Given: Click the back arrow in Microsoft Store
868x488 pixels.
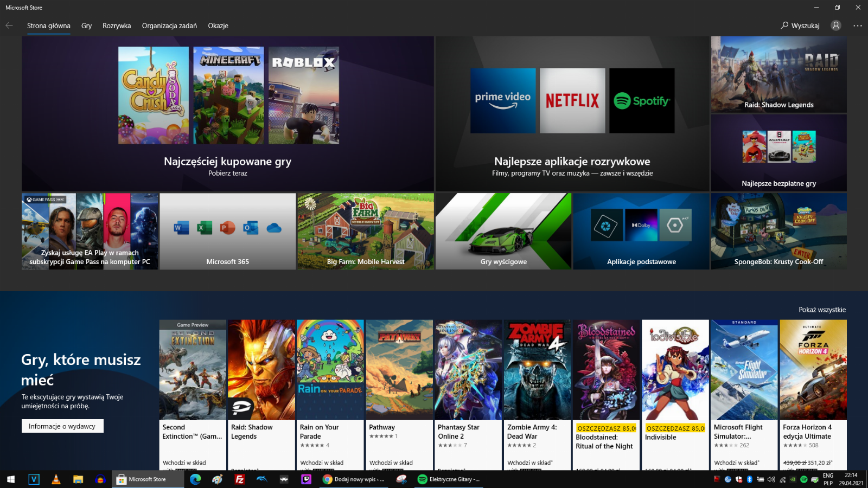Looking at the screenshot, I should pyautogui.click(x=9, y=25).
